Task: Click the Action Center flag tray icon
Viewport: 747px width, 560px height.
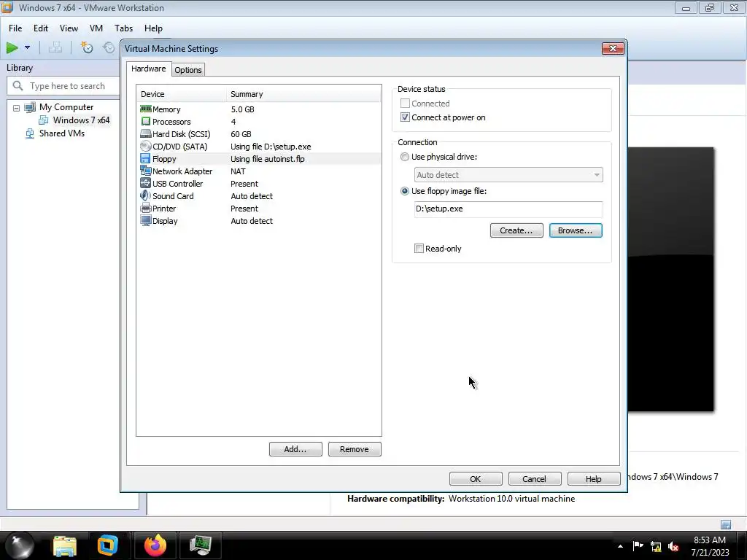Action: 638,546
